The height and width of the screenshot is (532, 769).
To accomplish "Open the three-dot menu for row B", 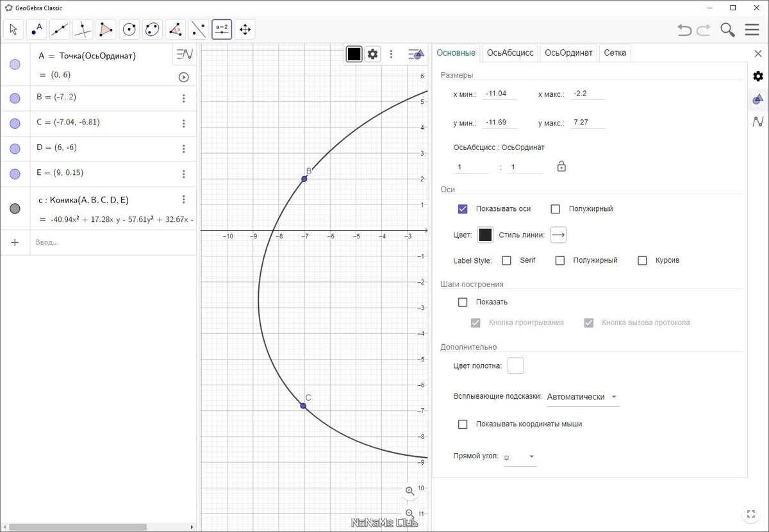I will 184,98.
